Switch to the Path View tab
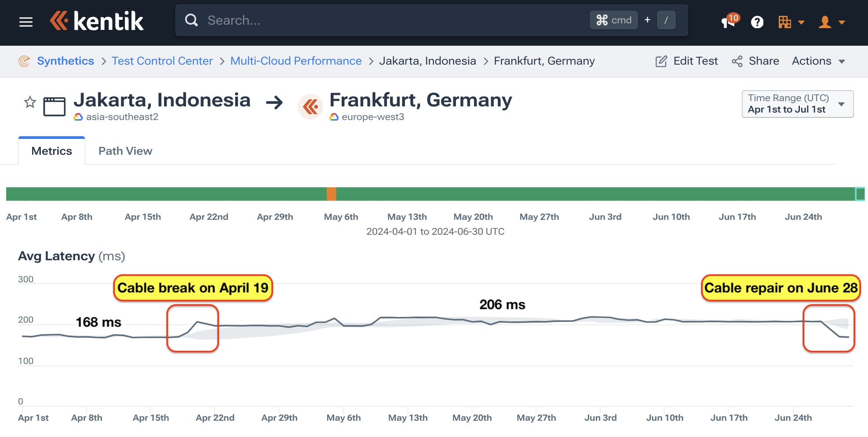The width and height of the screenshot is (868, 437). point(125,151)
